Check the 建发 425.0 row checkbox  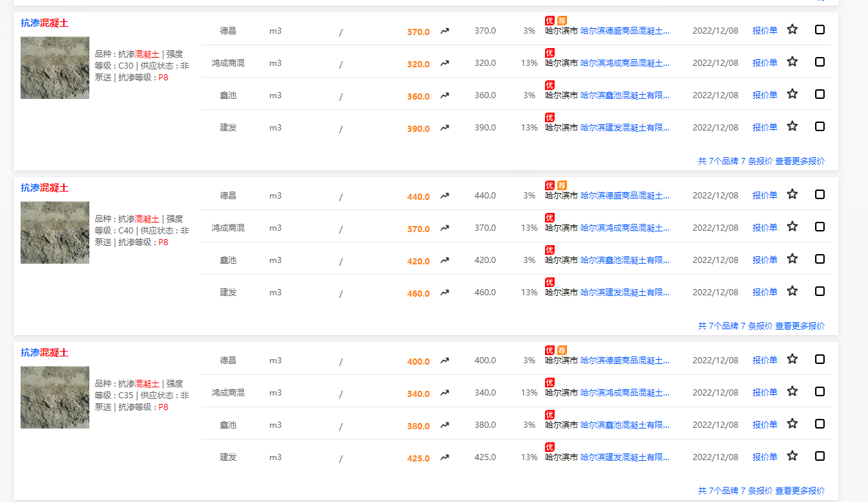click(820, 456)
